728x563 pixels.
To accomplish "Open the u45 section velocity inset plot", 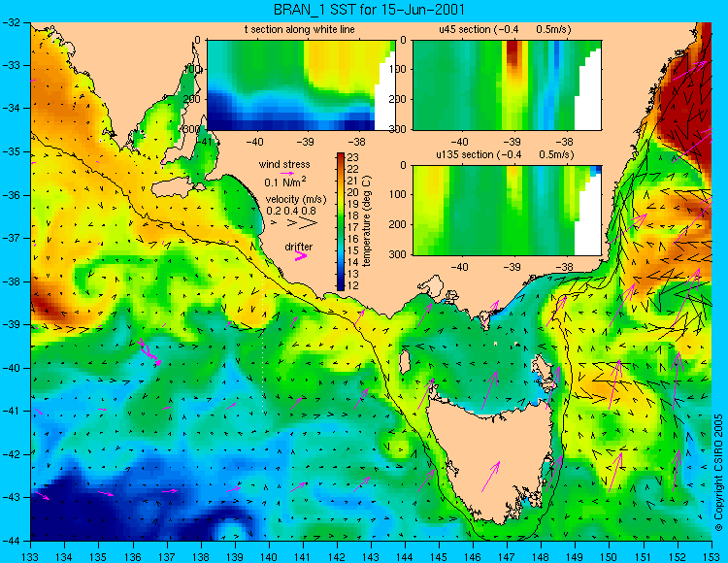I will pos(507,85).
